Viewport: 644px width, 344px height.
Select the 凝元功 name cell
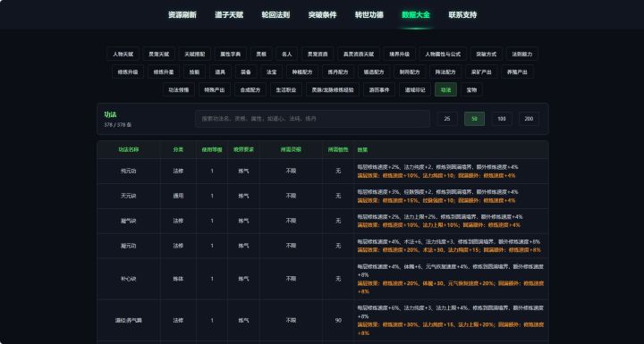click(x=129, y=246)
